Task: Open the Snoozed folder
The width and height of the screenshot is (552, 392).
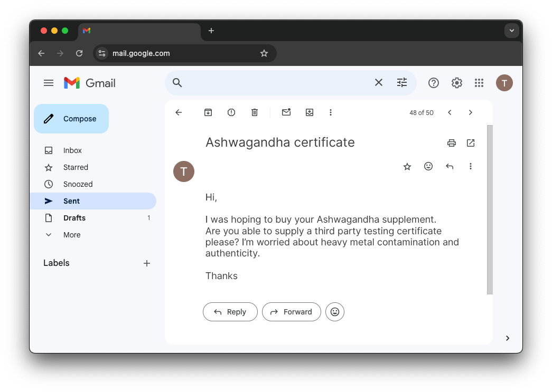Action: (x=93, y=184)
